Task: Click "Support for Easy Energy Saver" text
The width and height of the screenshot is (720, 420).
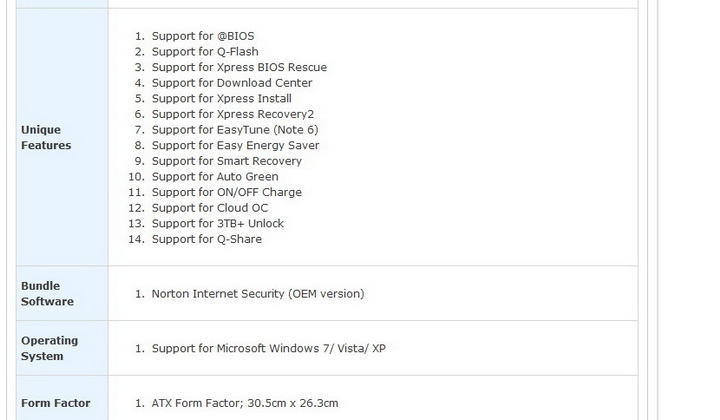Action: coord(235,145)
